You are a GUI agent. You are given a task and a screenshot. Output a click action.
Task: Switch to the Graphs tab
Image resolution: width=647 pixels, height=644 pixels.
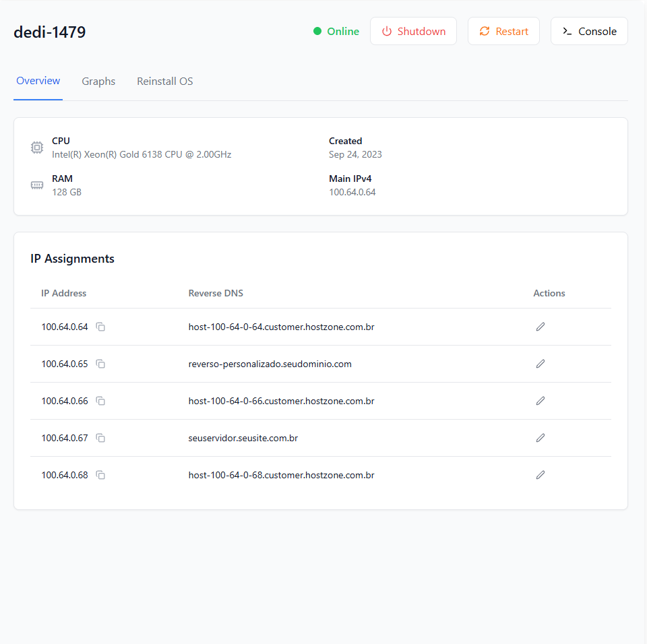pyautogui.click(x=98, y=82)
